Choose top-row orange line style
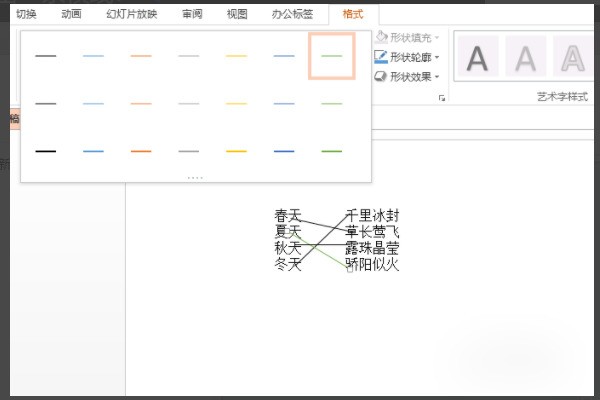Viewport: 600px width, 400px height. pyautogui.click(x=141, y=56)
